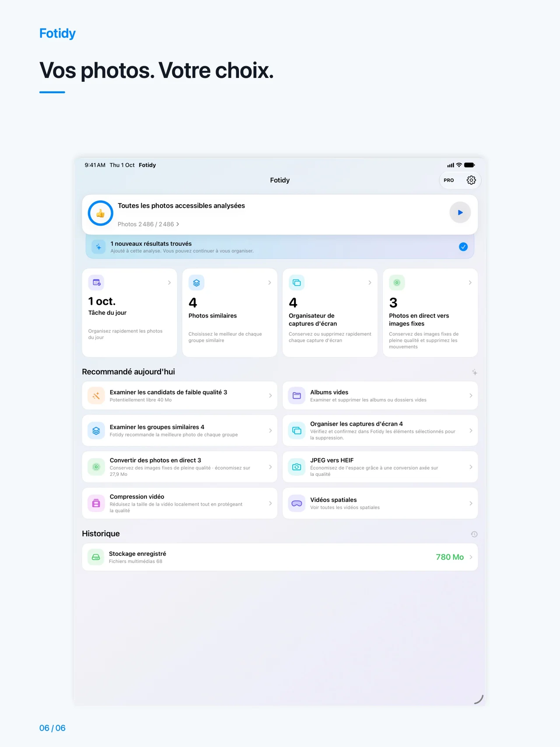The image size is (560, 747).
Task: Open the Tâche du jour calendar icon
Action: [96, 283]
